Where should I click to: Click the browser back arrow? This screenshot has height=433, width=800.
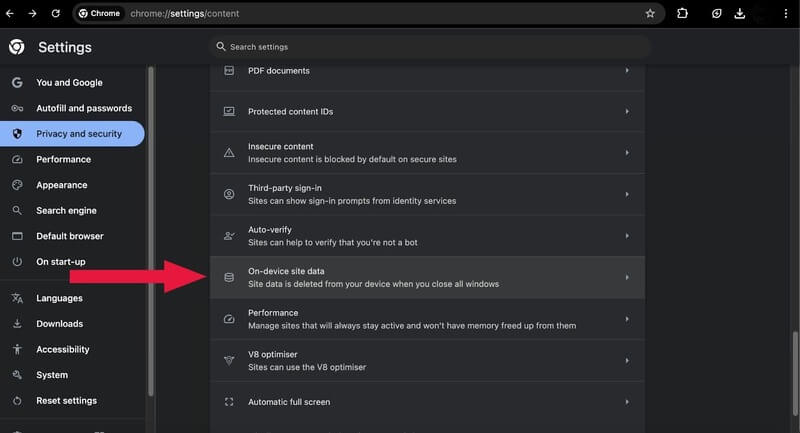coord(10,14)
